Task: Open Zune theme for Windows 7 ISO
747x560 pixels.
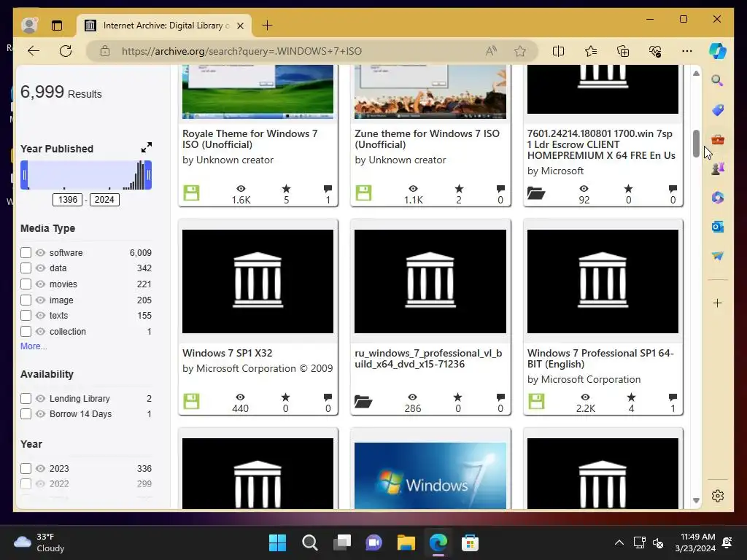Action: pyautogui.click(x=427, y=139)
